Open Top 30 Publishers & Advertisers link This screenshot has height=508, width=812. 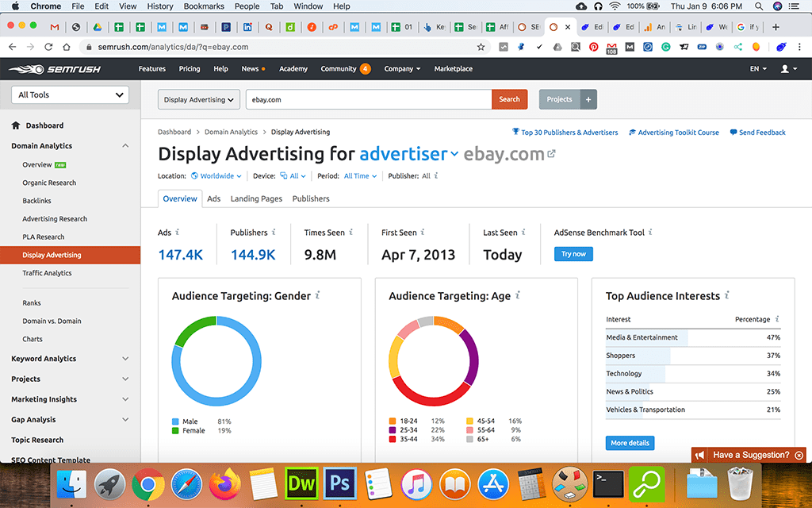565,133
